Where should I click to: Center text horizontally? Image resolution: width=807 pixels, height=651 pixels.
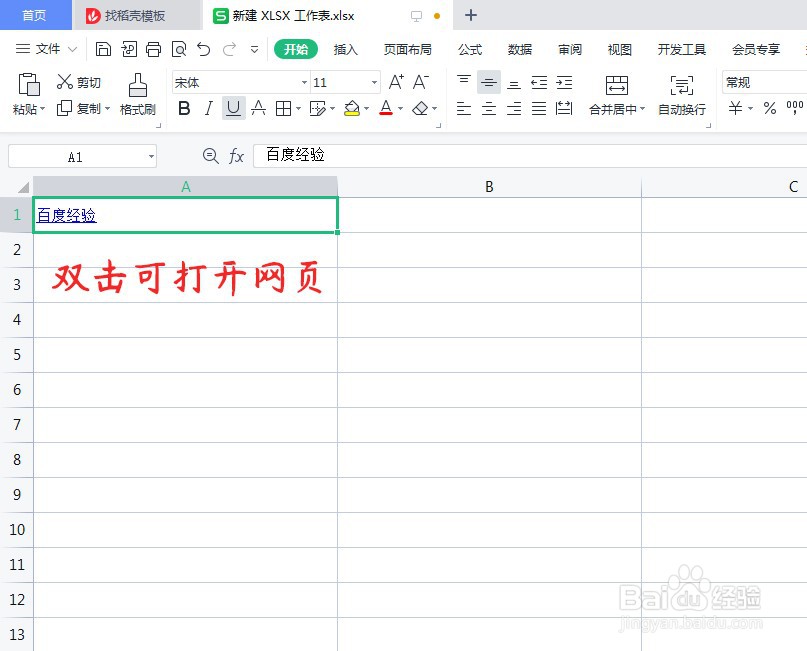[x=488, y=108]
